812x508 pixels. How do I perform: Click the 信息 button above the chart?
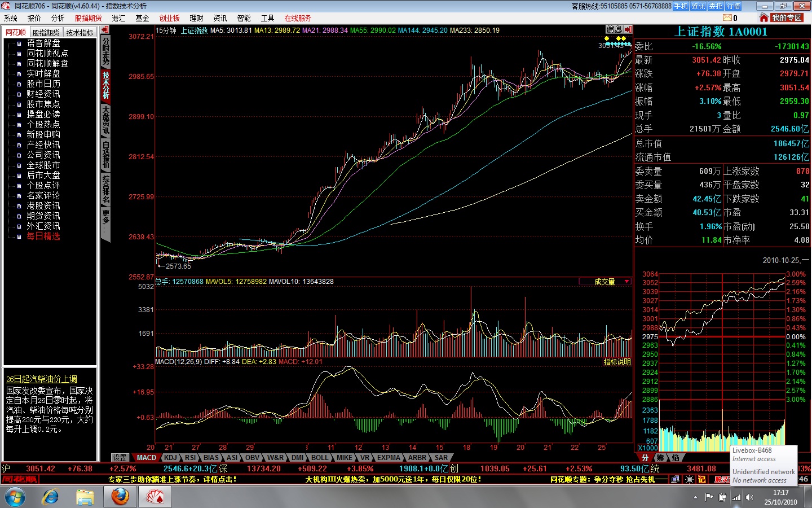614,29
